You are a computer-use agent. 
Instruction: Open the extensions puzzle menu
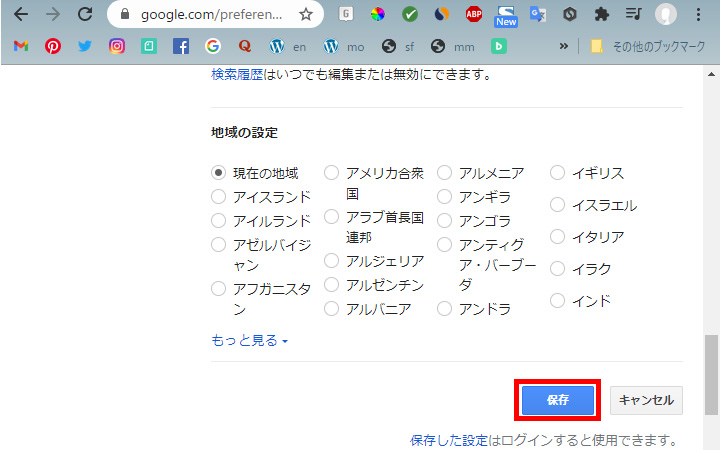point(602,14)
